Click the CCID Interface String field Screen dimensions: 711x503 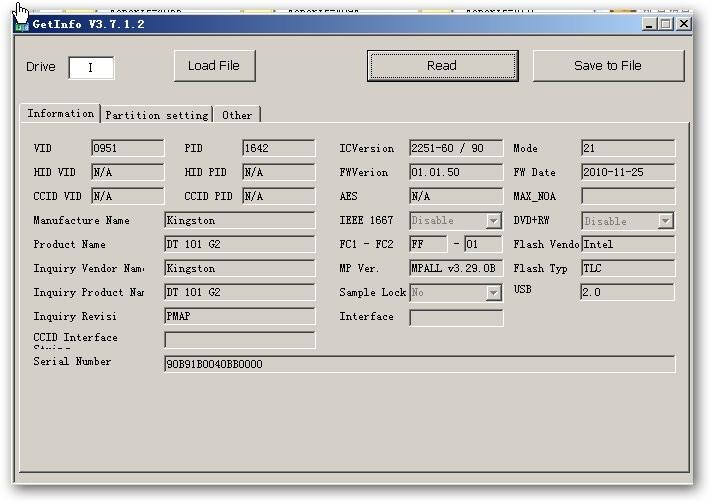point(239,340)
